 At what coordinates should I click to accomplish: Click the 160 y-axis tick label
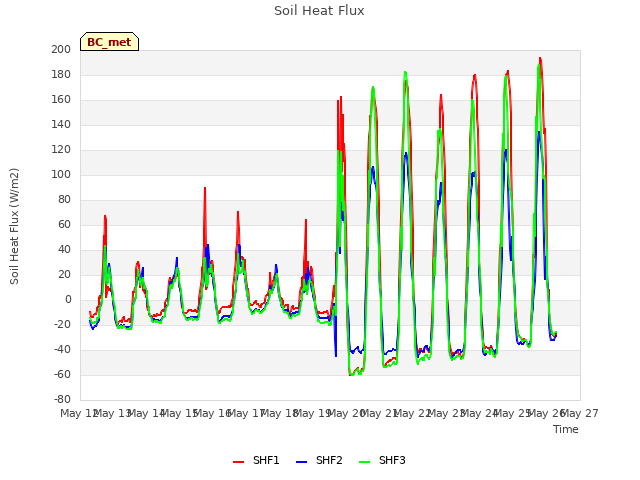[x=61, y=100]
